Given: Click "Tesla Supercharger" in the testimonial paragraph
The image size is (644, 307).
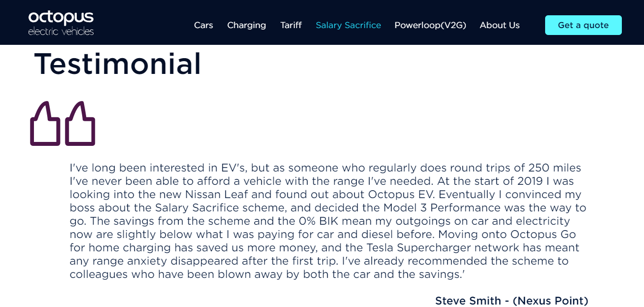Looking at the screenshot, I should tap(414, 247).
